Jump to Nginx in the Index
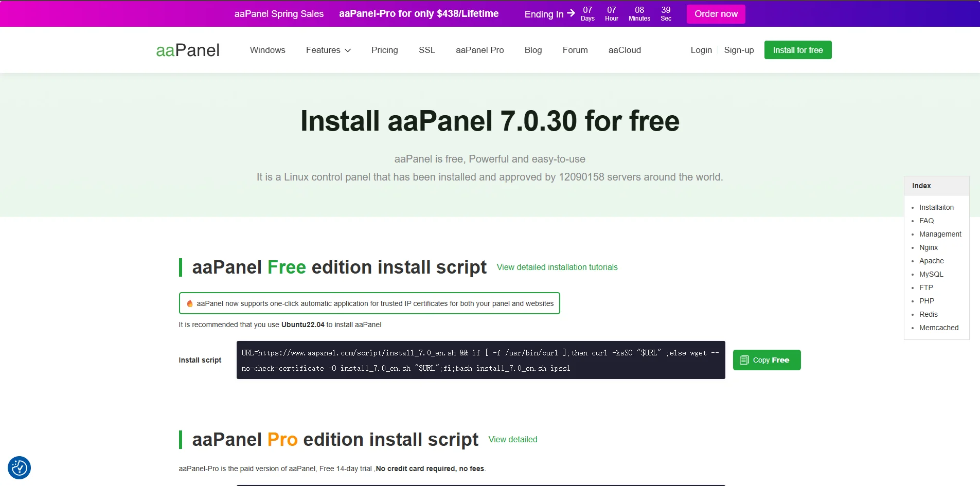The image size is (980, 486). [929, 247]
